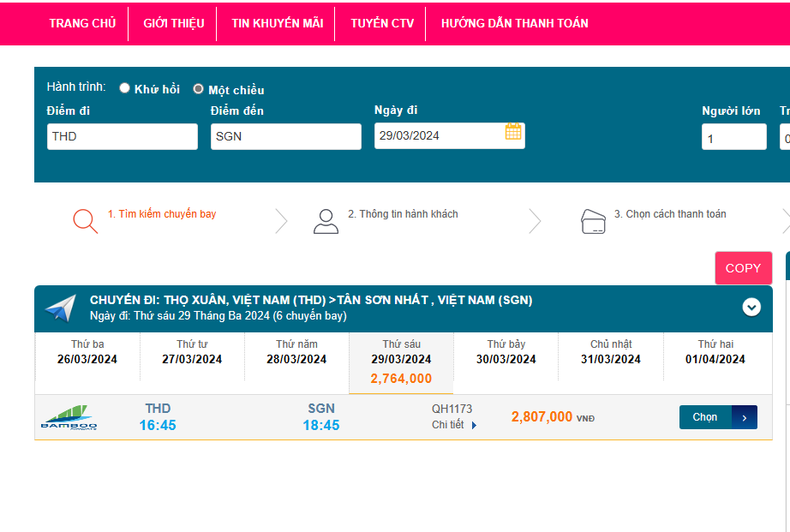Click the Điểm đi field containing THD
This screenshot has width=790, height=532.
point(122,136)
